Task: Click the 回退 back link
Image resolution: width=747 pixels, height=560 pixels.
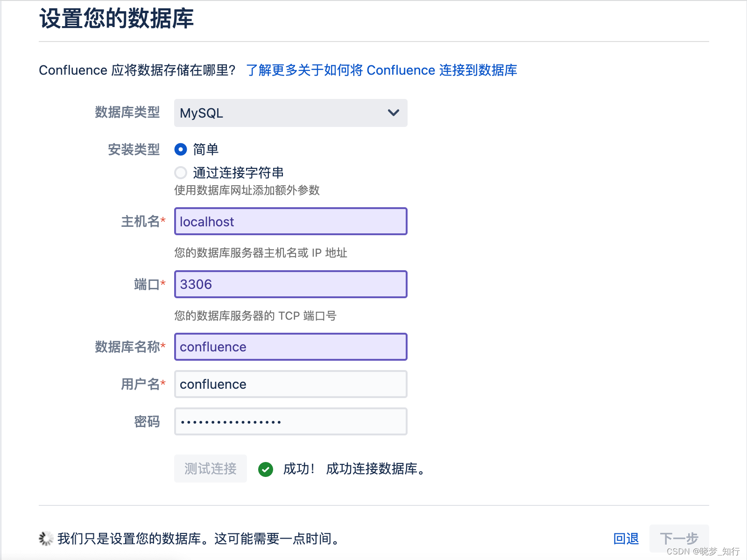Action: (x=626, y=539)
